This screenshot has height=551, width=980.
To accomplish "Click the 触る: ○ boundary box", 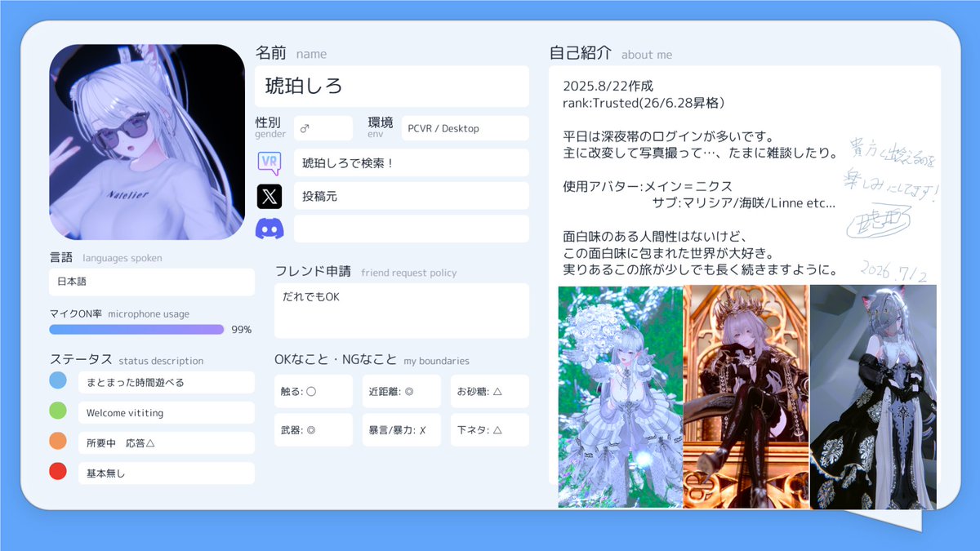I will [x=314, y=391].
